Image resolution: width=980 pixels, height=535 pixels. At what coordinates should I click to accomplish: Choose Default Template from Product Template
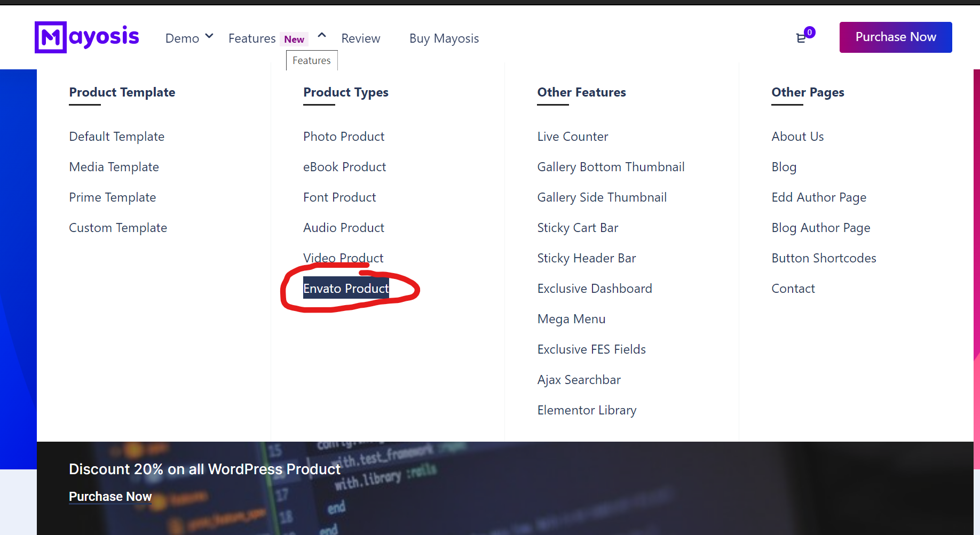(x=117, y=137)
